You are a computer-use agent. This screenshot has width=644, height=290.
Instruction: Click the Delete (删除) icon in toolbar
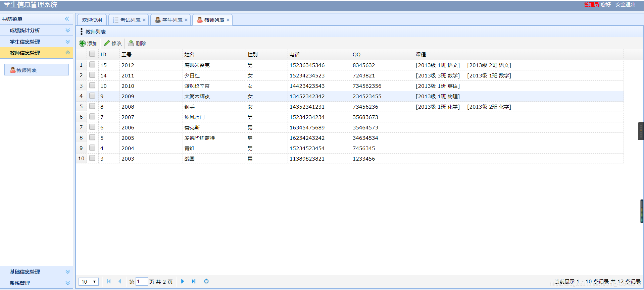131,43
